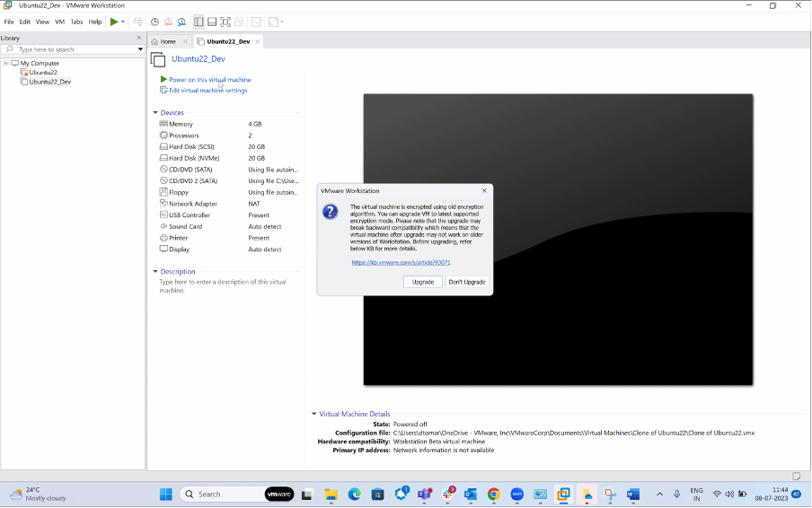Open the Help menu
Viewport: 812px width, 508px height.
(x=95, y=22)
